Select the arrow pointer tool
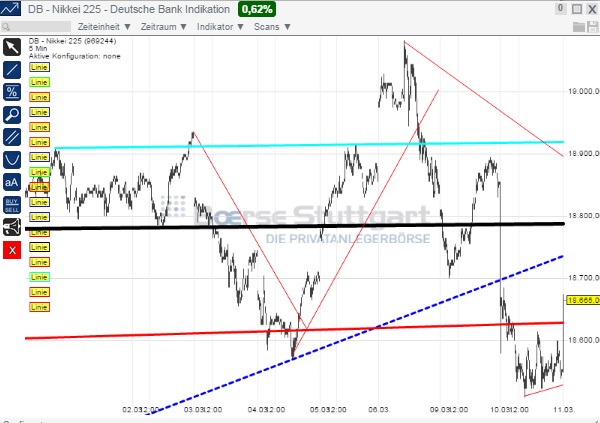The width and height of the screenshot is (600, 423). [x=12, y=47]
